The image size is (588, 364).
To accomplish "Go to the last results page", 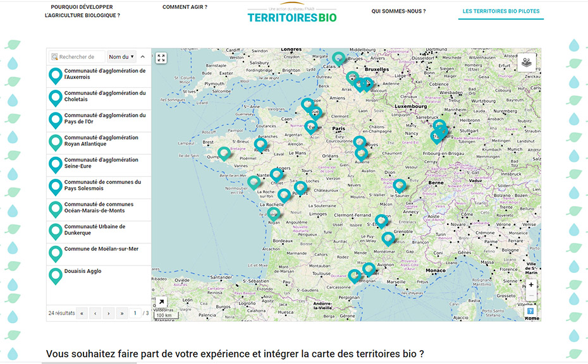I will [122, 313].
